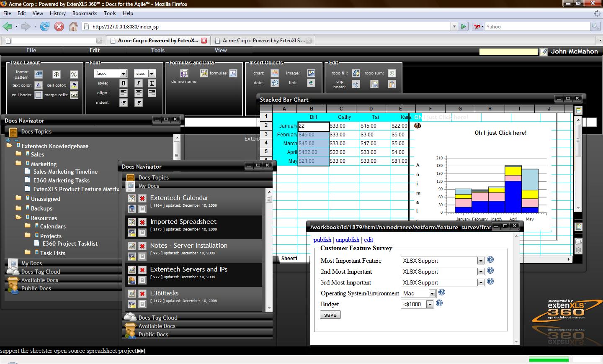Select E360 Project Tasklist in tree
This screenshot has width=603, height=364.
click(70, 244)
